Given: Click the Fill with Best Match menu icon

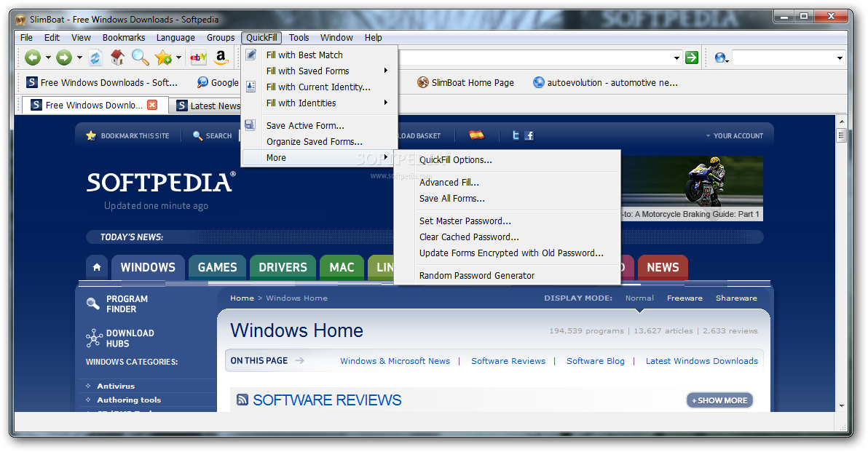Looking at the screenshot, I should 250,55.
